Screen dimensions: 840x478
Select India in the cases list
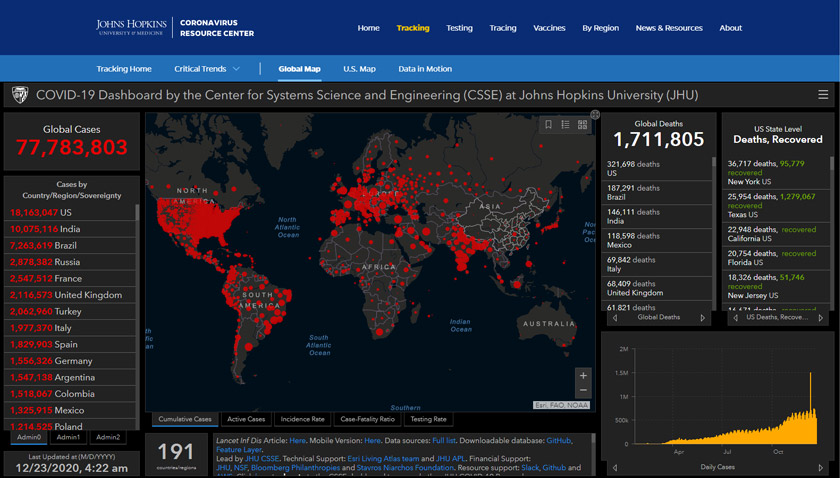(70, 229)
